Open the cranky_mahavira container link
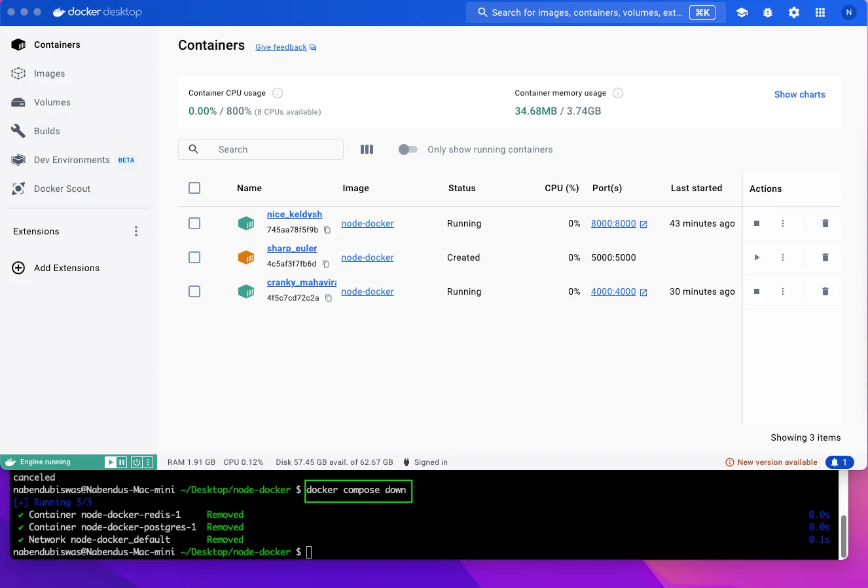Image resolution: width=868 pixels, height=588 pixels. pos(302,282)
